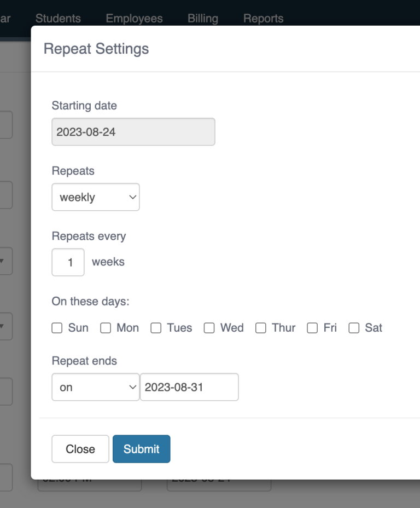Viewport: 420px width, 508px height.
Task: Open the Reports section
Action: click(264, 18)
